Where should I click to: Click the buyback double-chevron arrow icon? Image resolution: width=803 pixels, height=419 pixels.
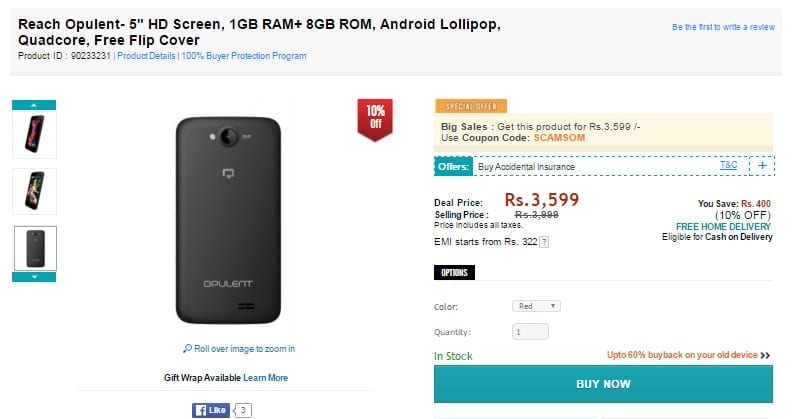point(765,355)
